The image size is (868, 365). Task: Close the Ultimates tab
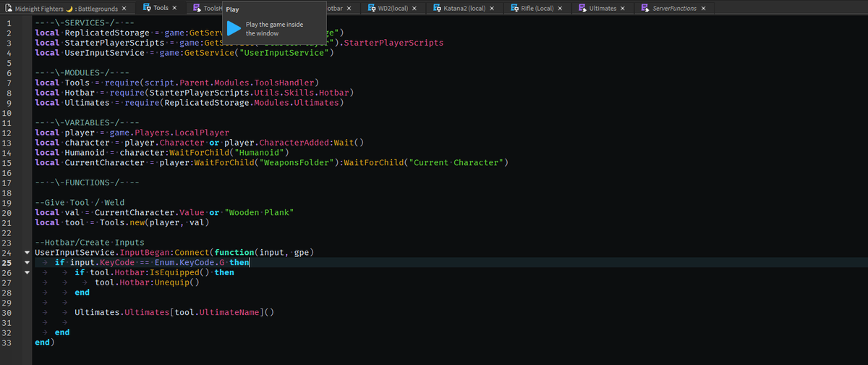624,9
